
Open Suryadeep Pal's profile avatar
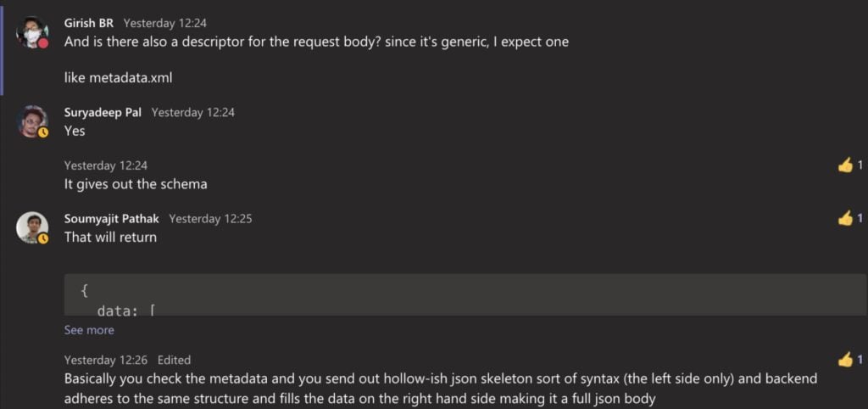click(31, 121)
